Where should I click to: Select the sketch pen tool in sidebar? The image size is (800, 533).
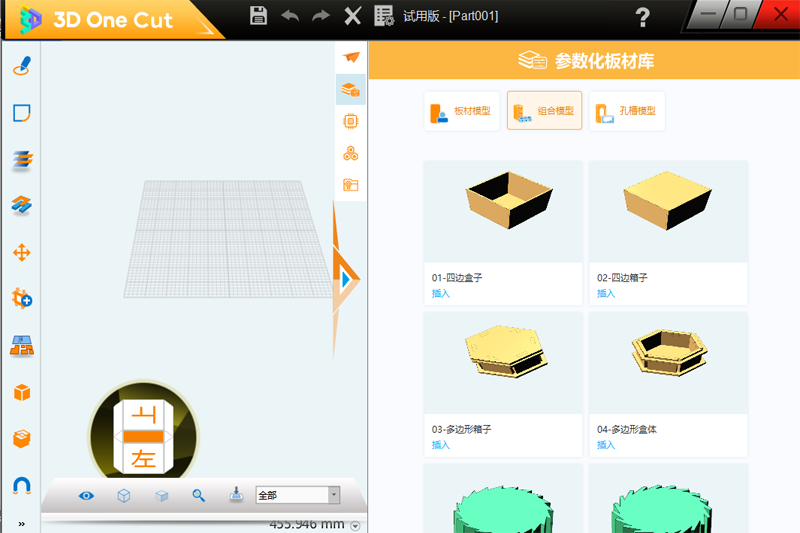click(21, 66)
